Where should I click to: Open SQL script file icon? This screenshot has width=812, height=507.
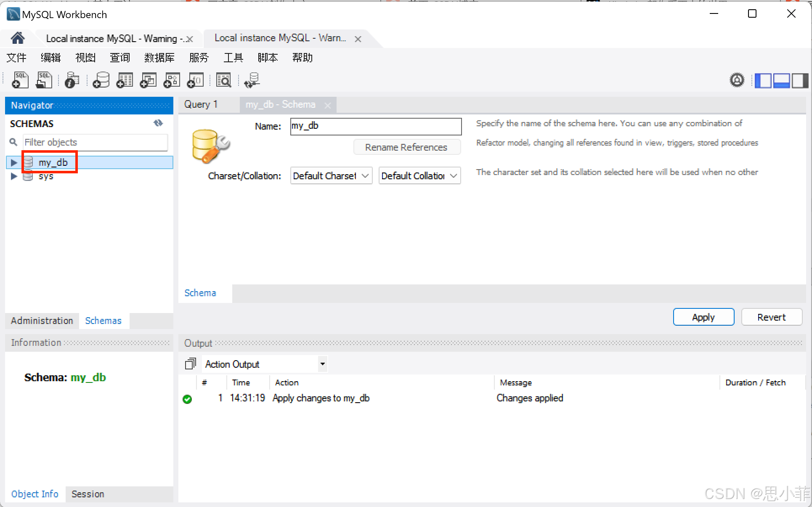[44, 80]
